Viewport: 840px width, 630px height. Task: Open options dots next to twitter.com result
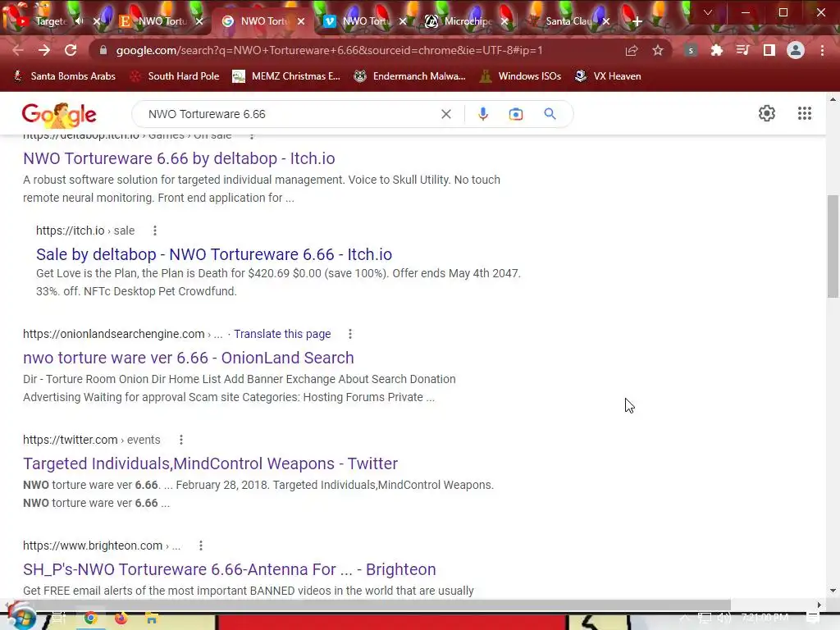[181, 440]
